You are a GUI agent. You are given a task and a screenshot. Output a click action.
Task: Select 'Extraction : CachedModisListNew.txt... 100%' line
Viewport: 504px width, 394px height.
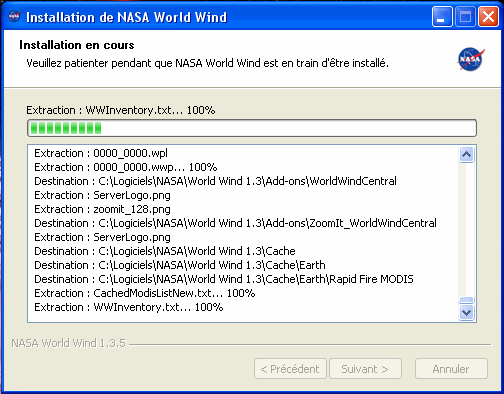(145, 293)
